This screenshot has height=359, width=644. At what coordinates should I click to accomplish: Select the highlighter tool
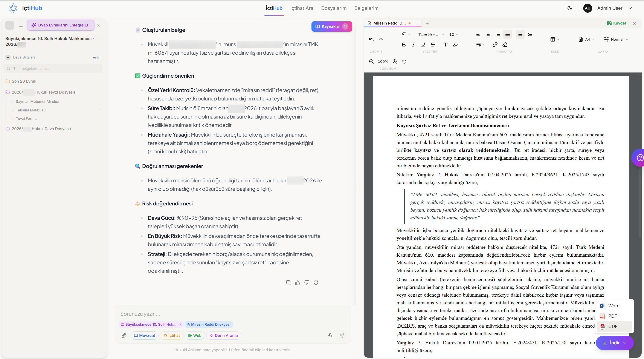tap(455, 45)
